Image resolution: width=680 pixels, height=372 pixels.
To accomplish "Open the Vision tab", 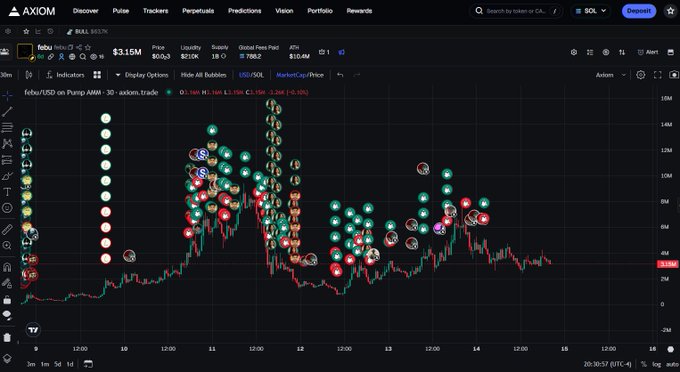I will [x=284, y=11].
